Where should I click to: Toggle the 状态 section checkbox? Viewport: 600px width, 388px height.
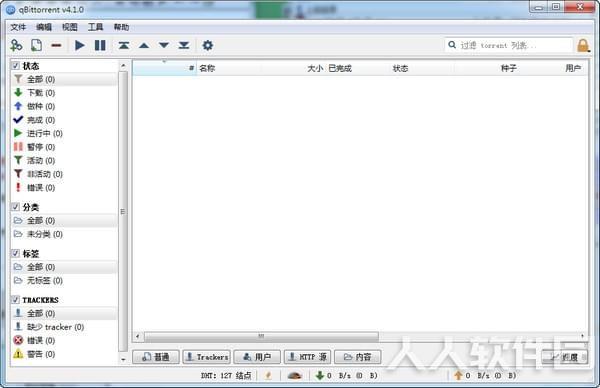[15, 66]
